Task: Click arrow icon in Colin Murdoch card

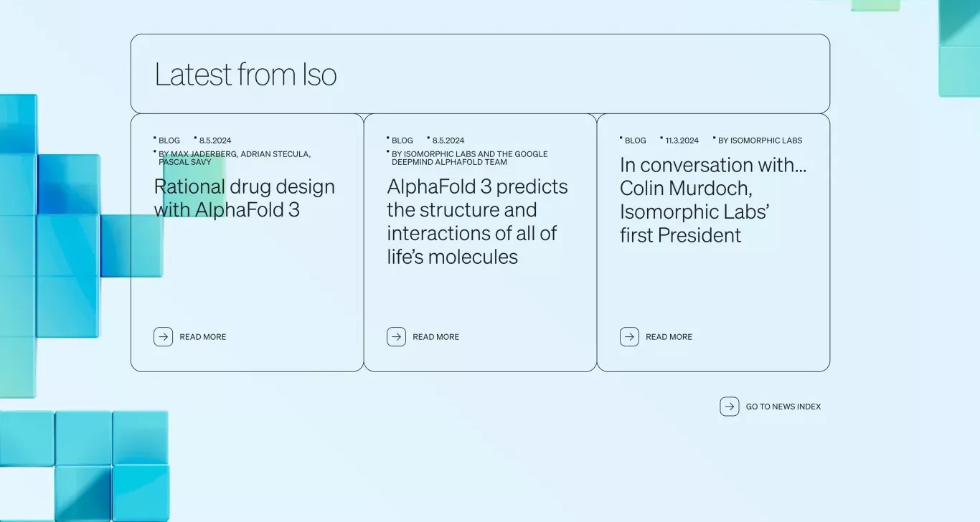Action: pos(629,337)
